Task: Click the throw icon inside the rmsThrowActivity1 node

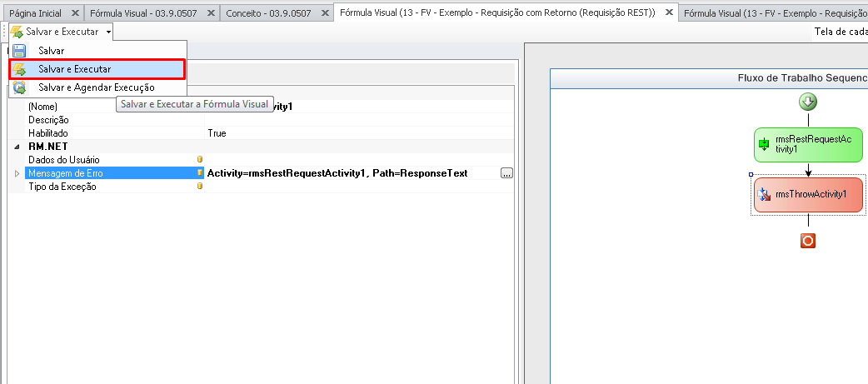Action: [764, 194]
